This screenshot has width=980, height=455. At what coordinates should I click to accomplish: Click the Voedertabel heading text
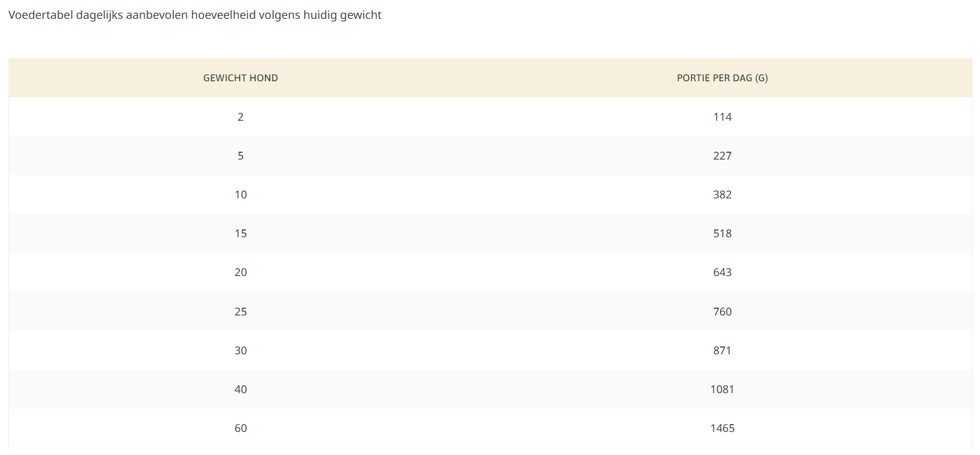(195, 15)
